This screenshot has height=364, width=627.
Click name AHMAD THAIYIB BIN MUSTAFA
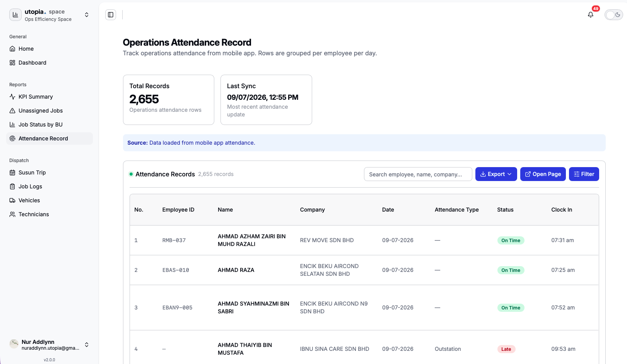245,349
